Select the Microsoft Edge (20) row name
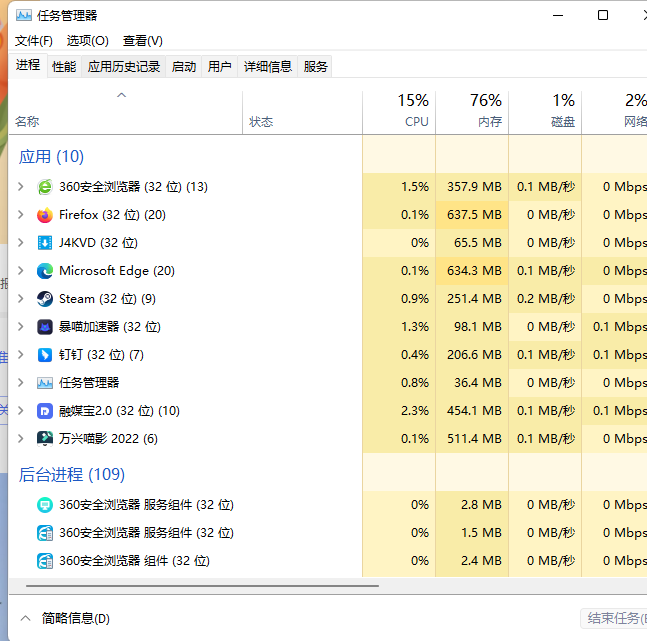 coord(117,271)
